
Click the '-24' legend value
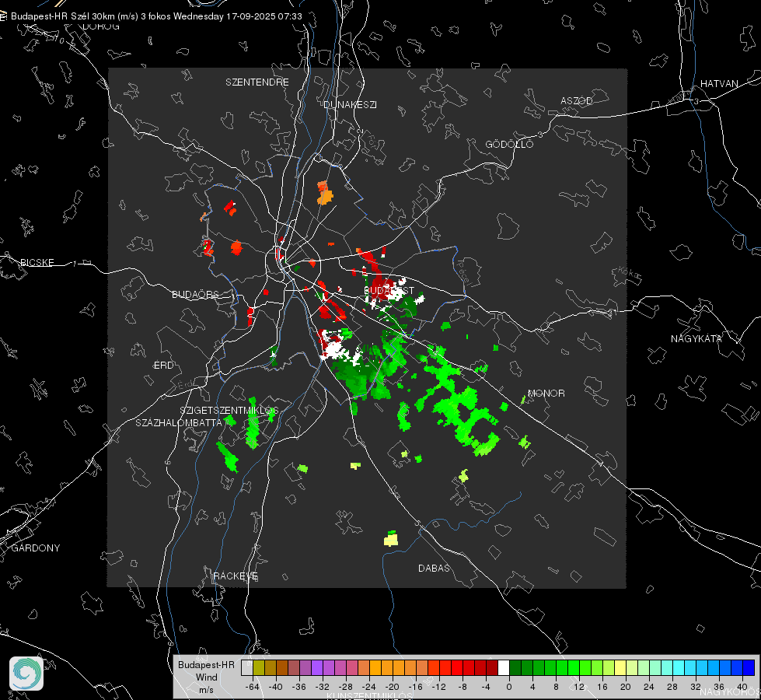tap(369, 687)
